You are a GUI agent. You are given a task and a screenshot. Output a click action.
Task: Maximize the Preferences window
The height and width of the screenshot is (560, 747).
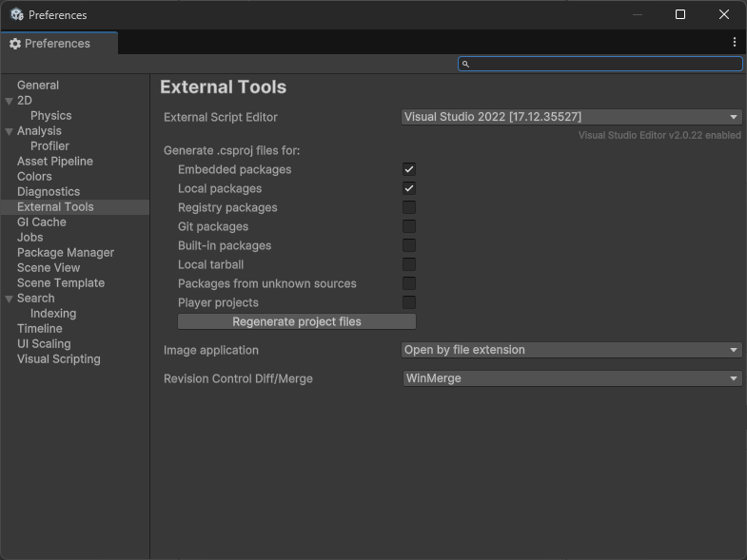[680, 14]
